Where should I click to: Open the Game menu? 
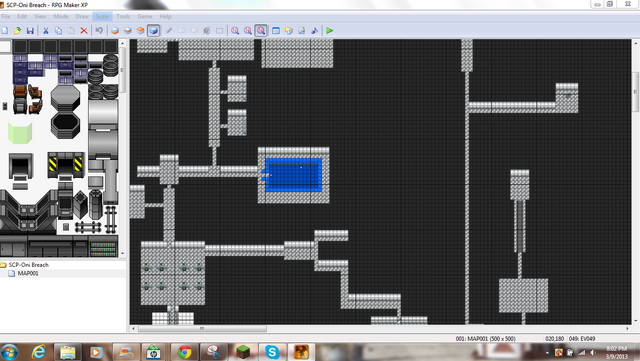[x=144, y=16]
